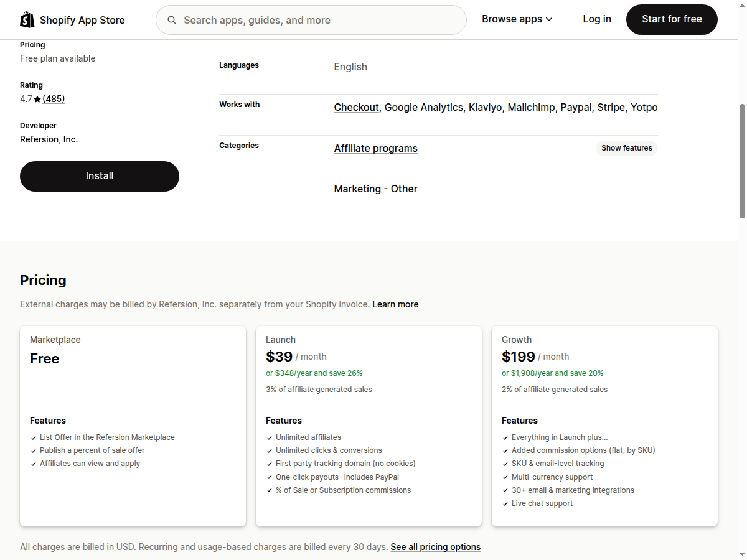Expand Show features for Affiliate programs
This screenshot has height=560, width=747.
tap(627, 148)
